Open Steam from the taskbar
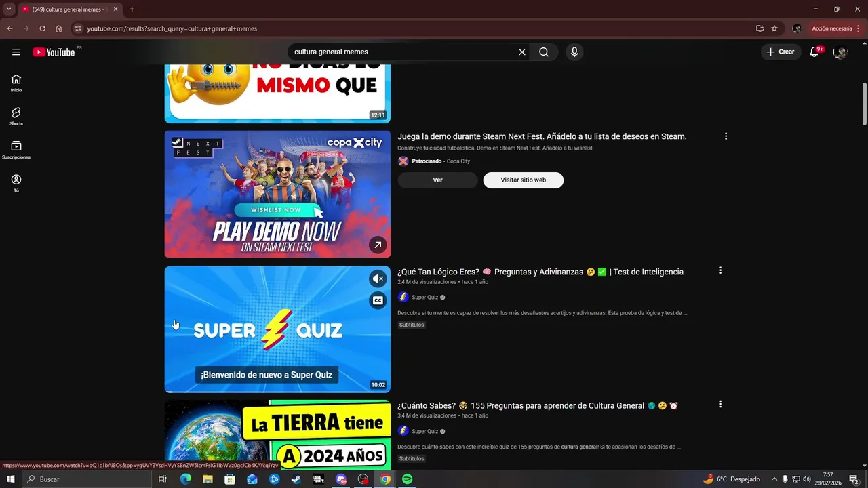Screen dimensions: 868x488 [296, 479]
